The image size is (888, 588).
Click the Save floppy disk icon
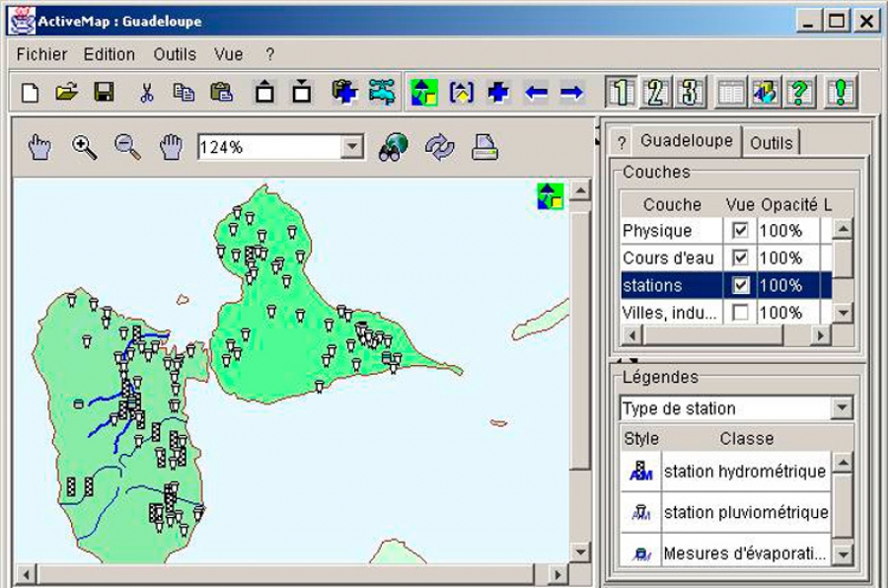pyautogui.click(x=104, y=93)
